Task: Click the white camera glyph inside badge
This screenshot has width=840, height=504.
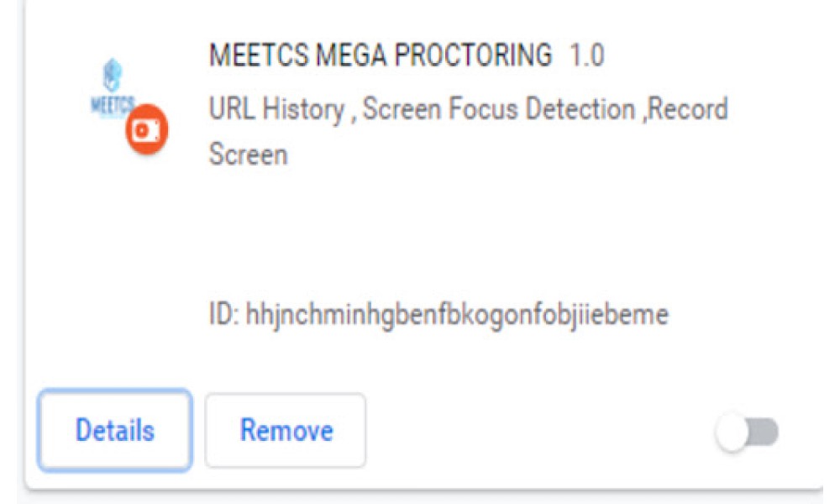Action: [146, 130]
